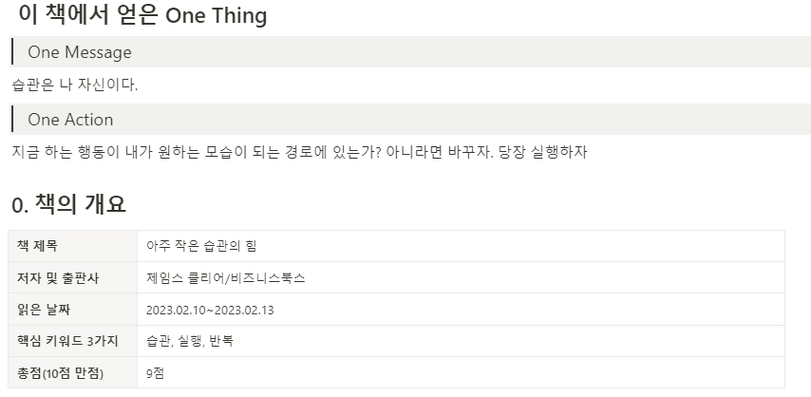Click the cell '제임스 클리어/비즈니스북스'
The height and width of the screenshot is (397, 811).
[x=461, y=278]
